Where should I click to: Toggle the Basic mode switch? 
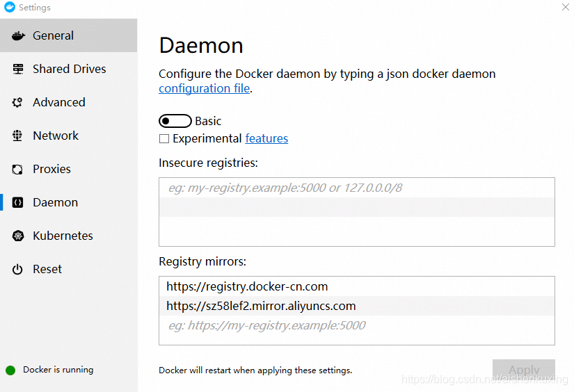175,121
